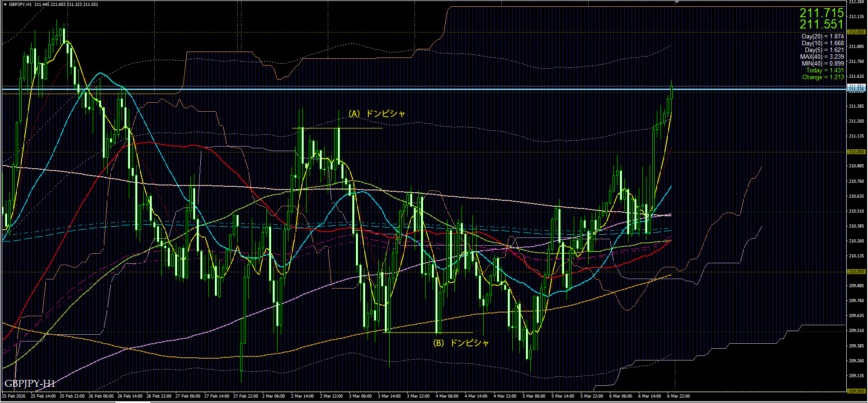Viewport: 868px width, 403px height.
Task: Select the (A) ドンピシャ text label
Action: [376, 114]
